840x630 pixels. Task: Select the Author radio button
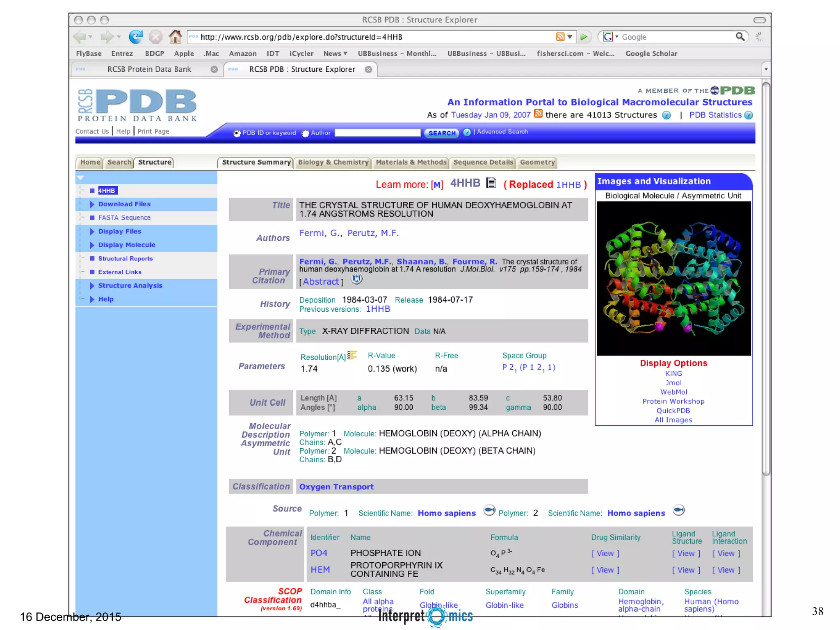click(x=305, y=133)
